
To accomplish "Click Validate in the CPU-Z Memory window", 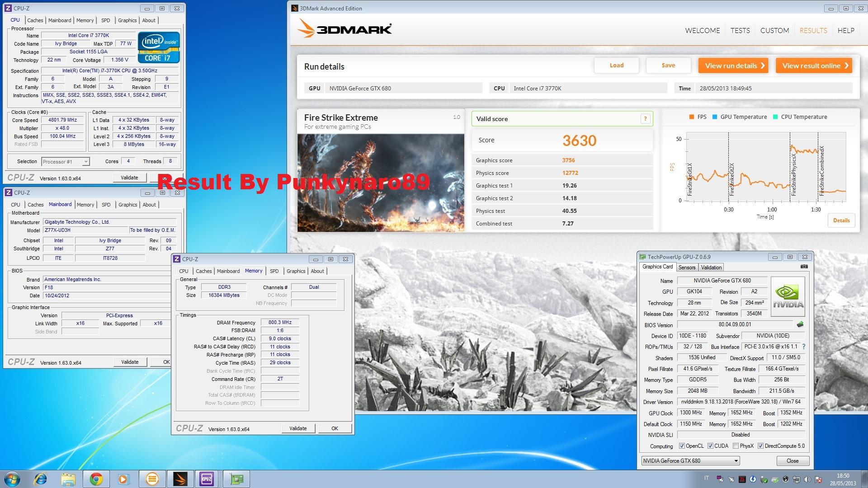I will coord(298,428).
